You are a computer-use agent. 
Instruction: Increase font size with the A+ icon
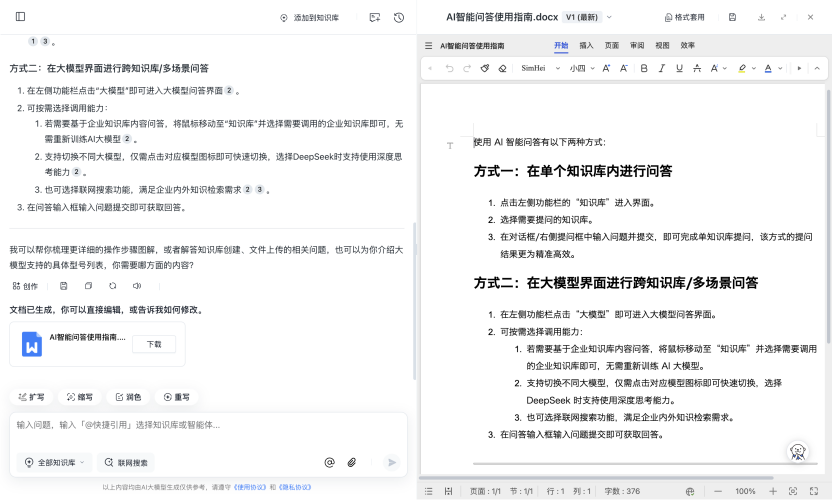(606, 68)
